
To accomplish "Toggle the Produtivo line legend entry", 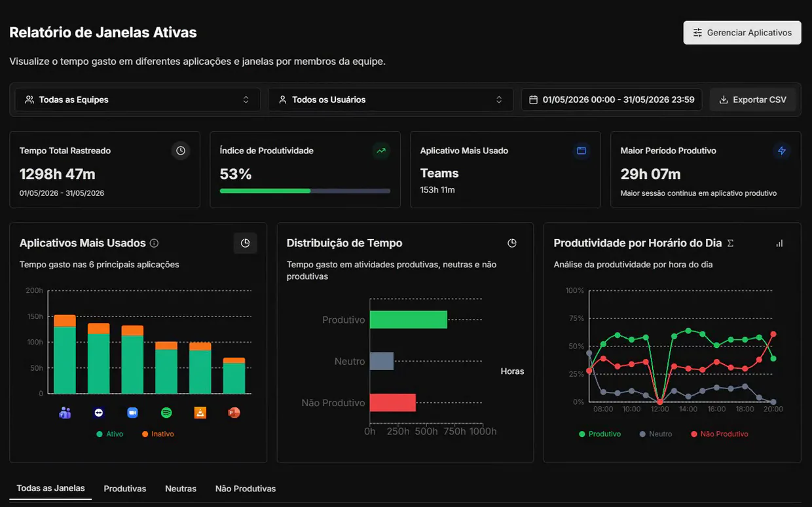I will coord(600,434).
